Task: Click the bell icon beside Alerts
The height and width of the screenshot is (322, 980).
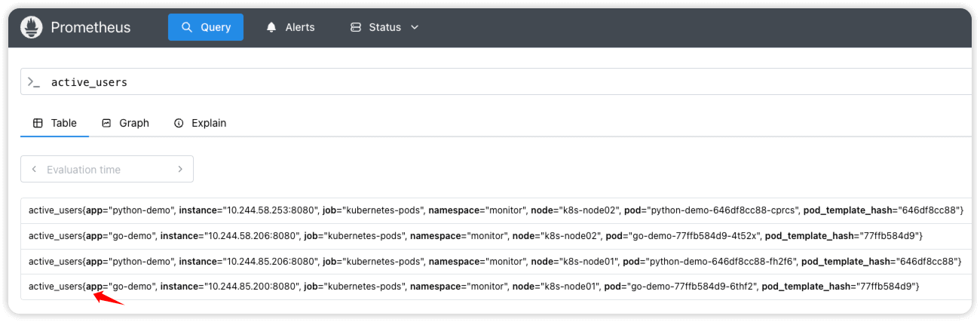Action: click(x=271, y=27)
